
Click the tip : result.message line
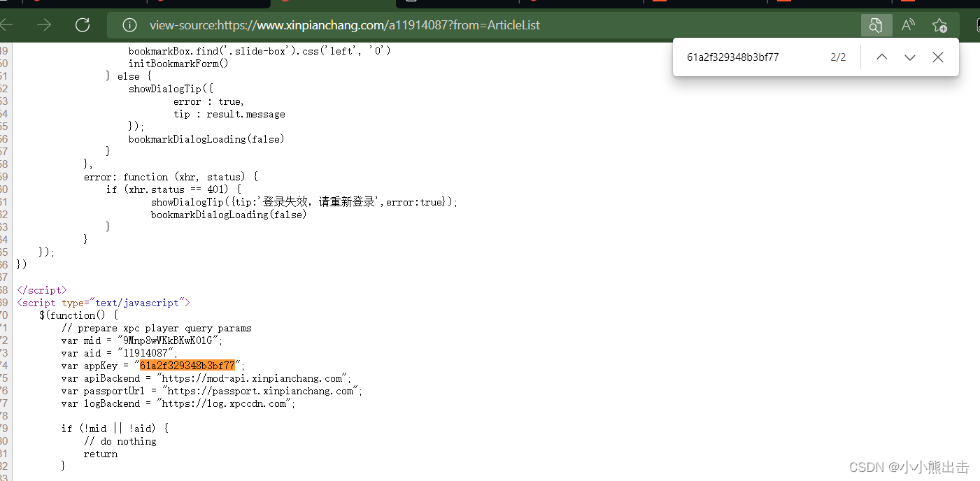pyautogui.click(x=229, y=114)
